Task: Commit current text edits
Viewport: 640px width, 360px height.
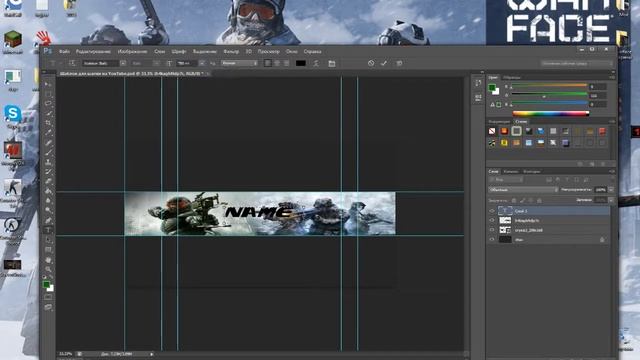Action: [x=384, y=63]
